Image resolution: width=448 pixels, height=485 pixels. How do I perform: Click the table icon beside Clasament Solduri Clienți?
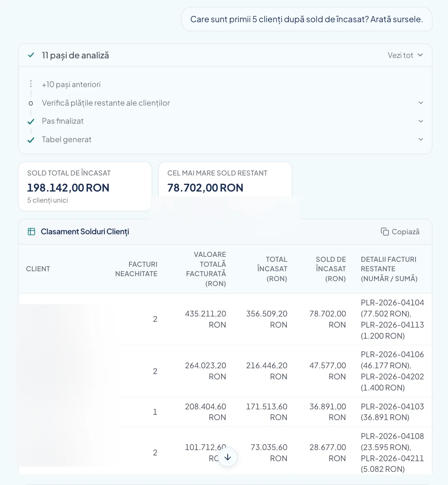tap(31, 232)
